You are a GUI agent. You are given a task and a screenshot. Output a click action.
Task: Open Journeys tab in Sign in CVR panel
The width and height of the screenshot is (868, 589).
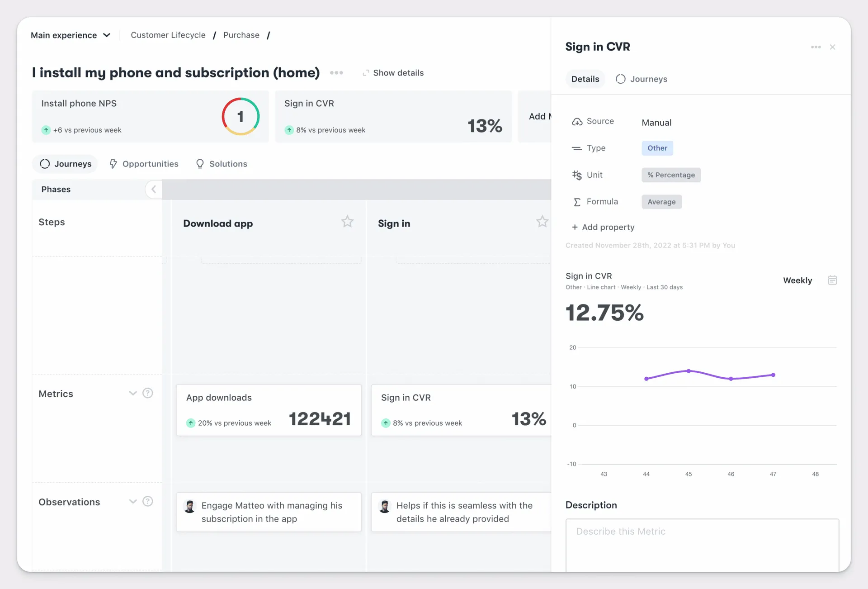(642, 79)
